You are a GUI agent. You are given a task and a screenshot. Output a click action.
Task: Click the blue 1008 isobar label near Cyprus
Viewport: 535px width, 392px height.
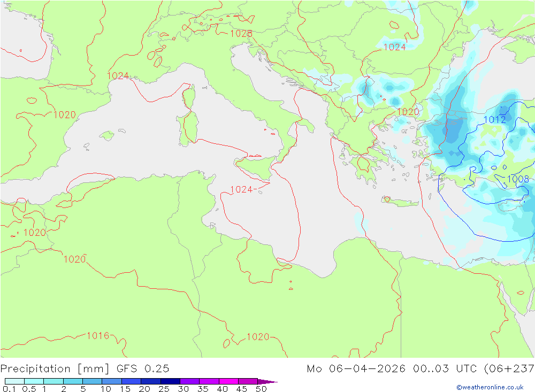point(518,179)
